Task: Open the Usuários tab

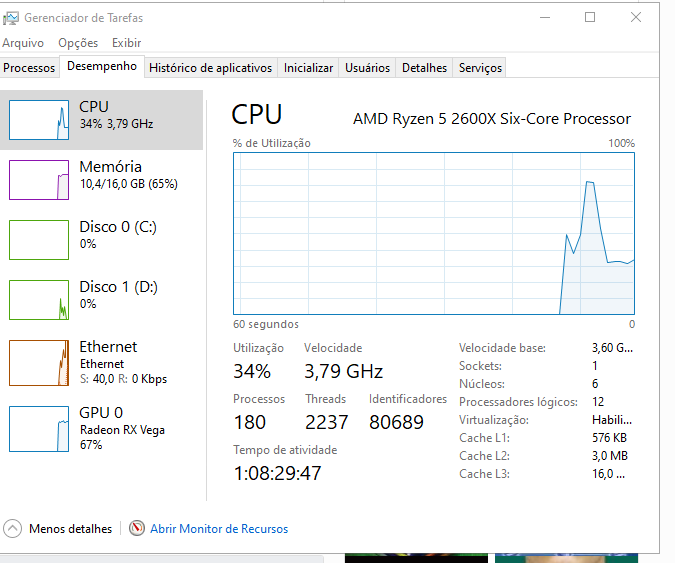Action: 367,68
